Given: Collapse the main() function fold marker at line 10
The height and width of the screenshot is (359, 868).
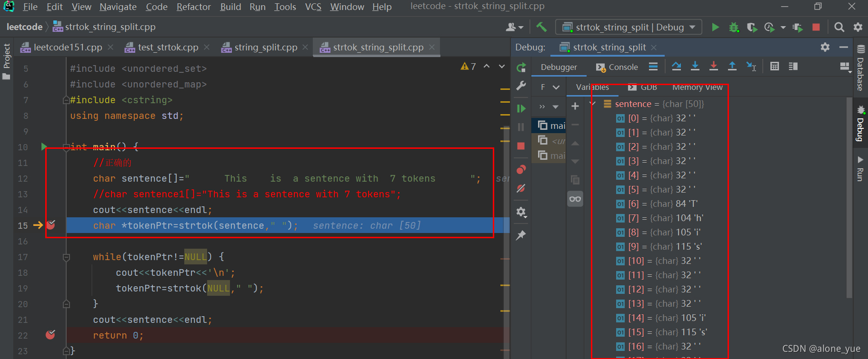Looking at the screenshot, I should [67, 147].
